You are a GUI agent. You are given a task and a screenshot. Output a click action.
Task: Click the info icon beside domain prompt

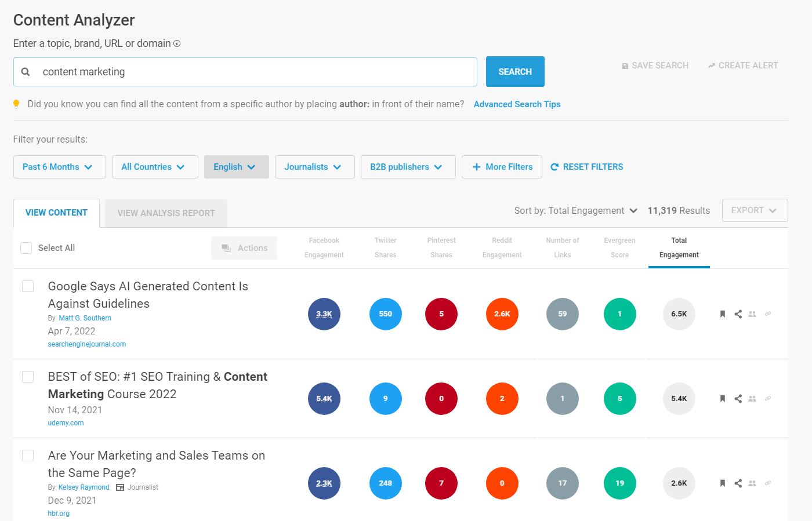coord(177,43)
